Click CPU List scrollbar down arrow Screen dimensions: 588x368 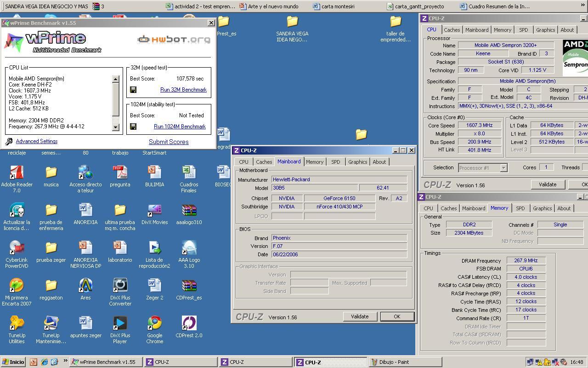click(115, 127)
